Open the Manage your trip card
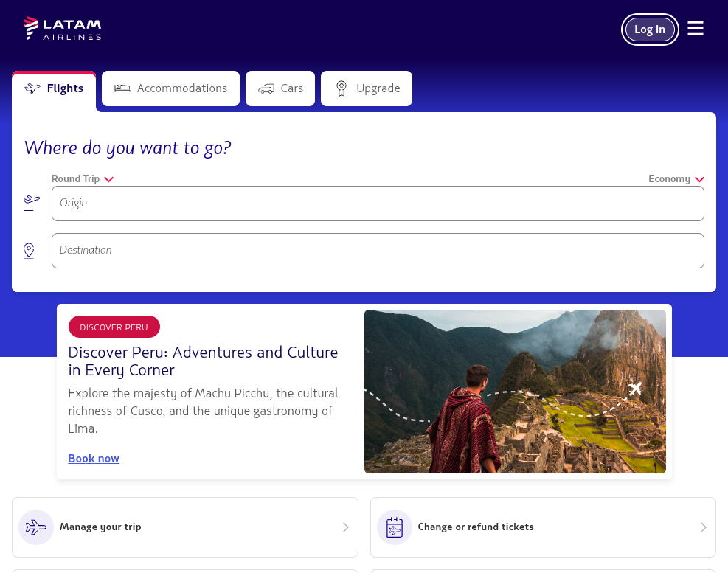The height and width of the screenshot is (573, 728). click(185, 527)
